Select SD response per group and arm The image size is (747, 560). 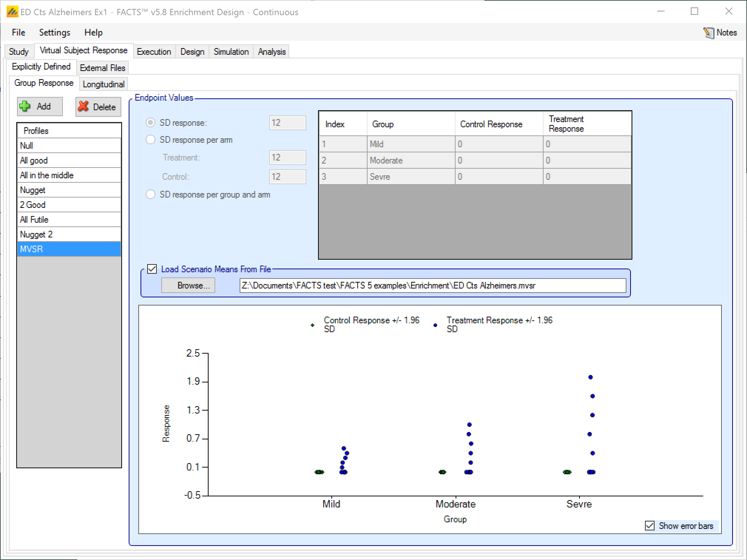pyautogui.click(x=151, y=195)
